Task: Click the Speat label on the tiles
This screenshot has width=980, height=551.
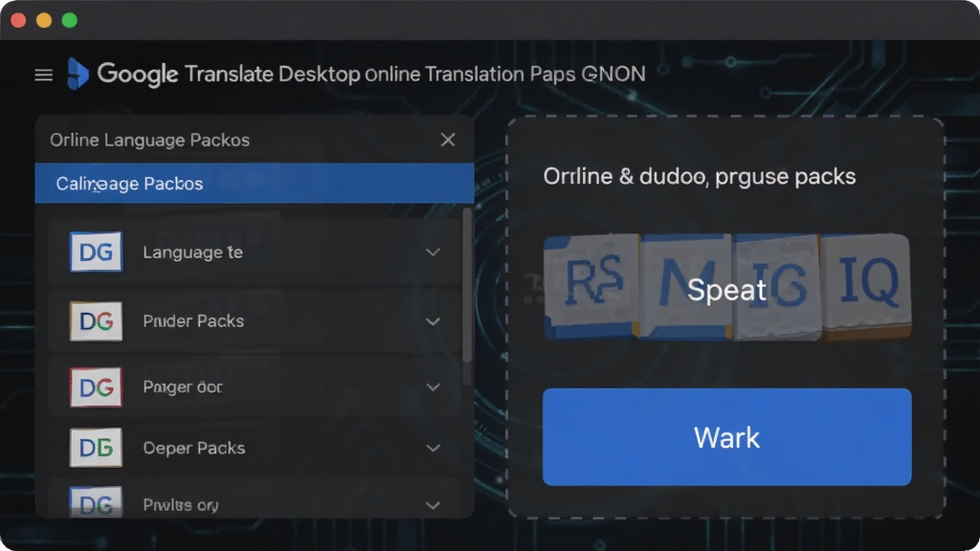Action: click(726, 290)
